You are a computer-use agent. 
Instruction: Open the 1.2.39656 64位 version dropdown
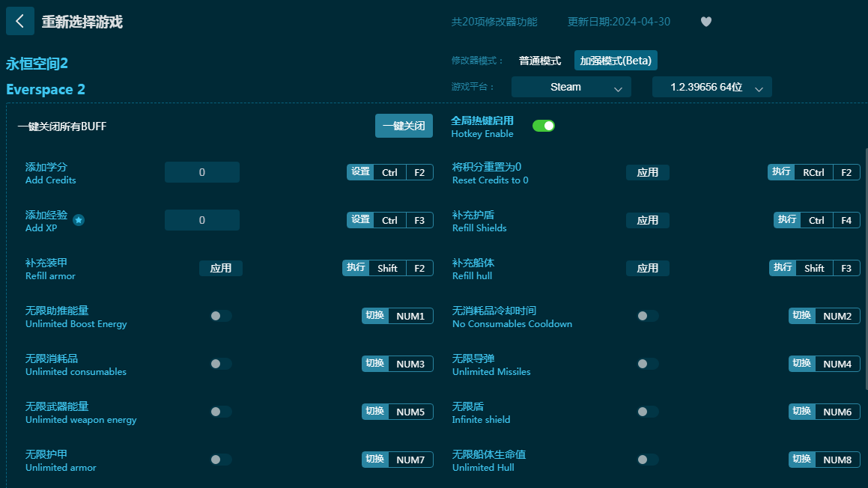click(712, 87)
